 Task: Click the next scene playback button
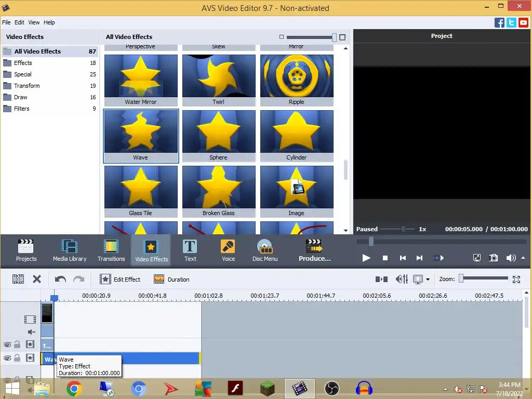pos(438,258)
